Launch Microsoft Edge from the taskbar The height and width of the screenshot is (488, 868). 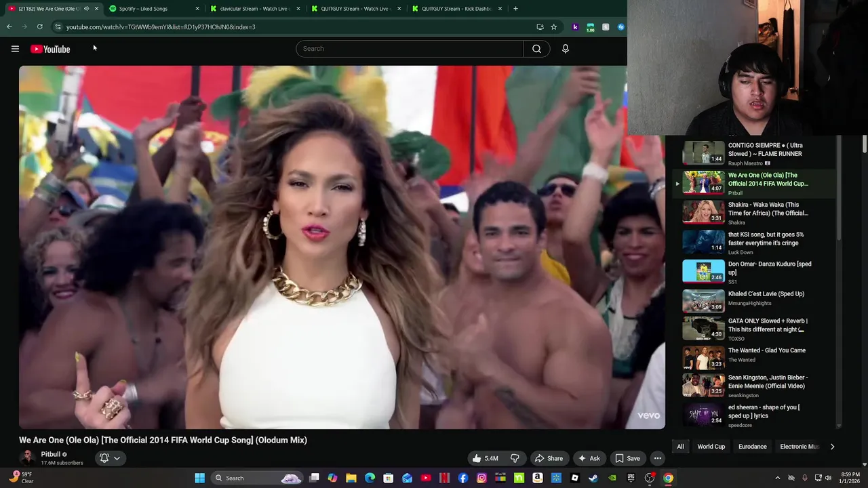point(370,478)
